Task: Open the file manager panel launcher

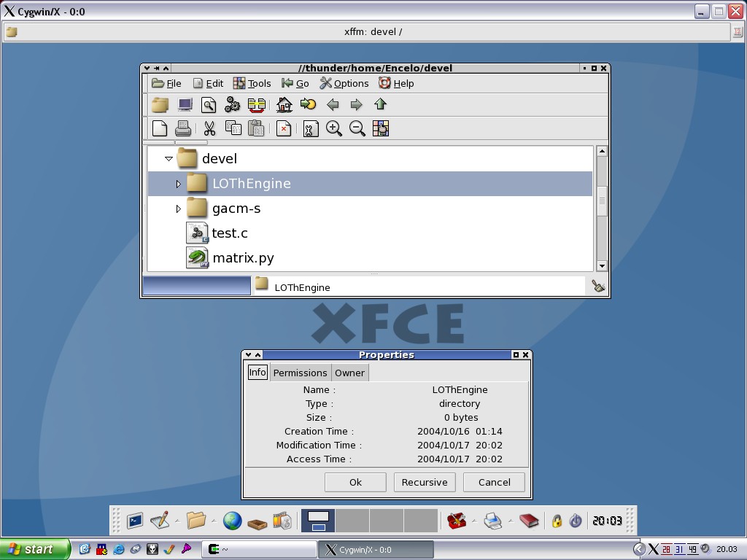Action: click(196, 521)
